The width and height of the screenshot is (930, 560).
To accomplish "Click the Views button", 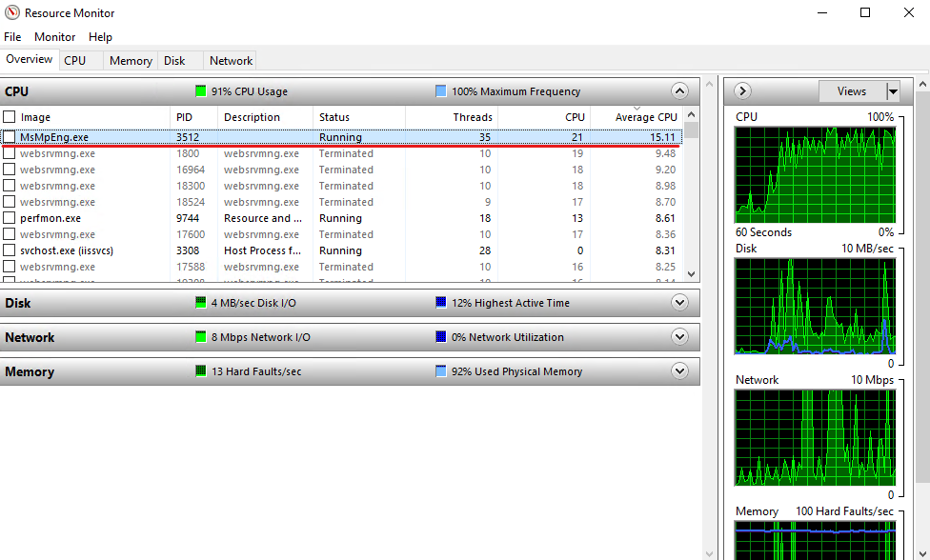I will 852,91.
